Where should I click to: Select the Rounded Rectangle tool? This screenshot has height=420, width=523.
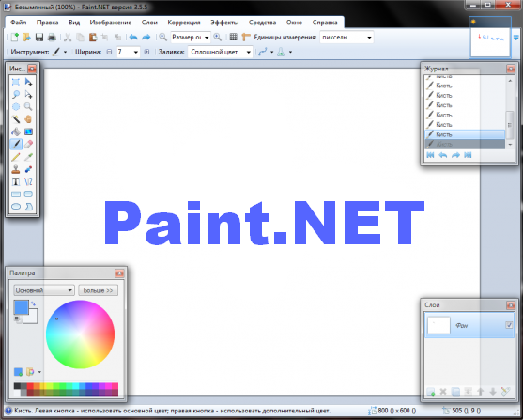pyautogui.click(x=29, y=194)
